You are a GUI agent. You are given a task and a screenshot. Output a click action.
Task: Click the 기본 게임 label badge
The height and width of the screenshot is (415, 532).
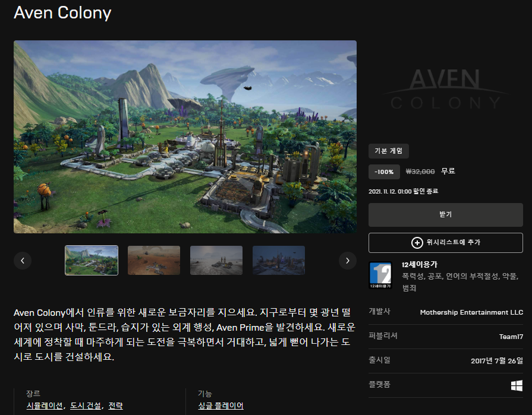[389, 151]
